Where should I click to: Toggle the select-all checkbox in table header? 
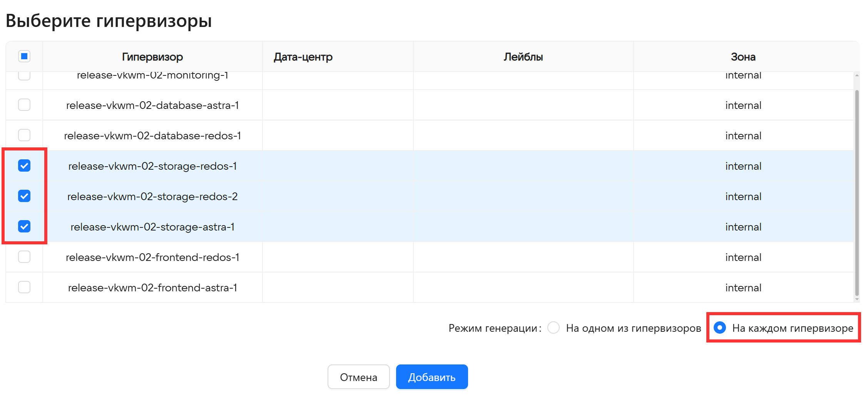pyautogui.click(x=24, y=57)
